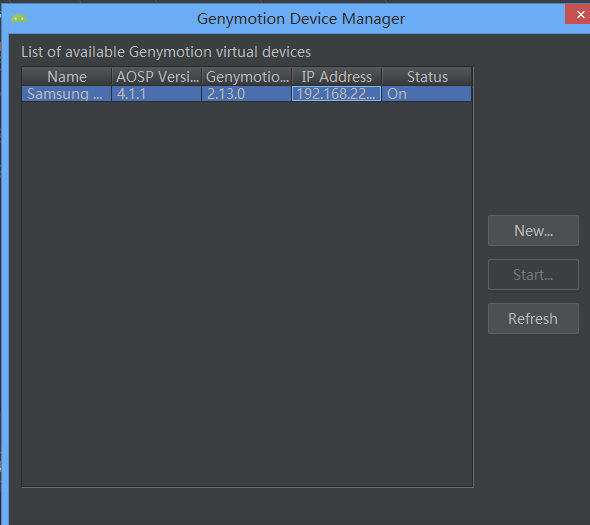Click the disabled Start... button

(x=533, y=274)
